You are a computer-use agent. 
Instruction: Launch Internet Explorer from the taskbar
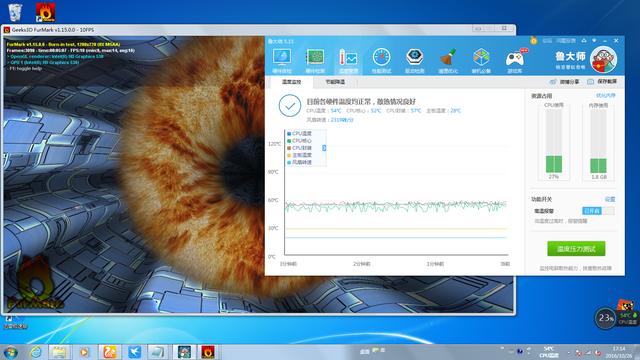(x=36, y=352)
